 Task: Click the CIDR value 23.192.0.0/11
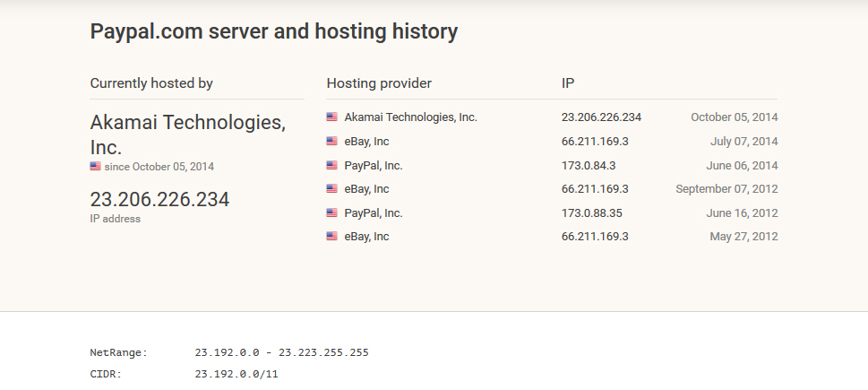click(x=236, y=374)
